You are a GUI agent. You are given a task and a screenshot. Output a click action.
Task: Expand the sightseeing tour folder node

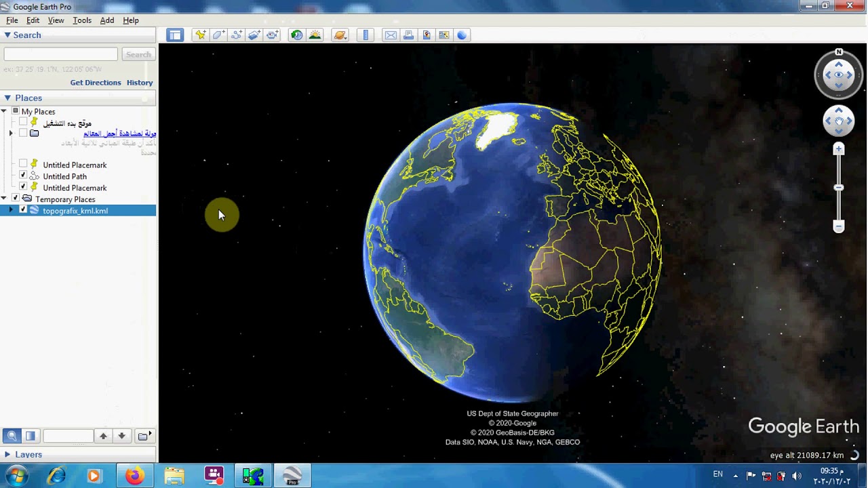pos(11,134)
